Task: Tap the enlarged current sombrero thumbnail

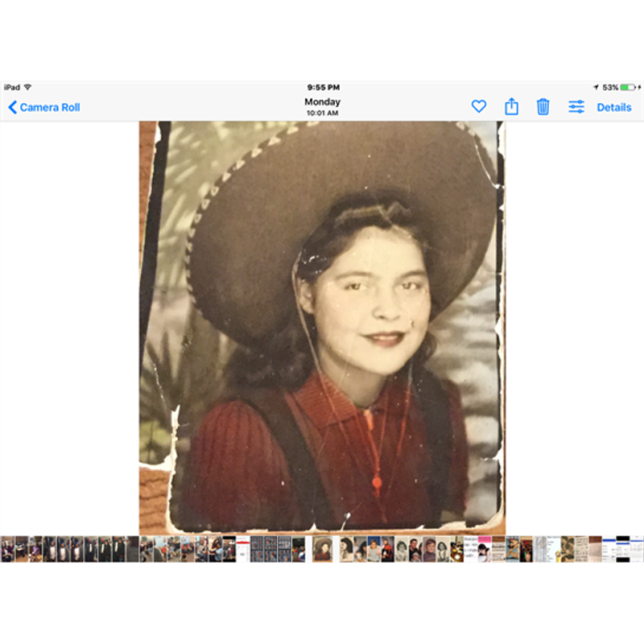Action: click(323, 549)
